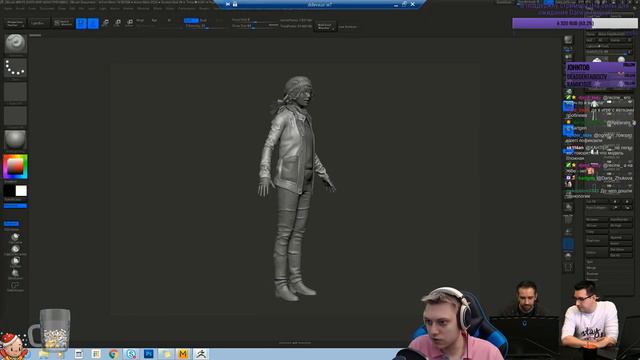The height and width of the screenshot is (360, 640).
Task: Open the stroke type picker with dots
Action: pyautogui.click(x=16, y=68)
